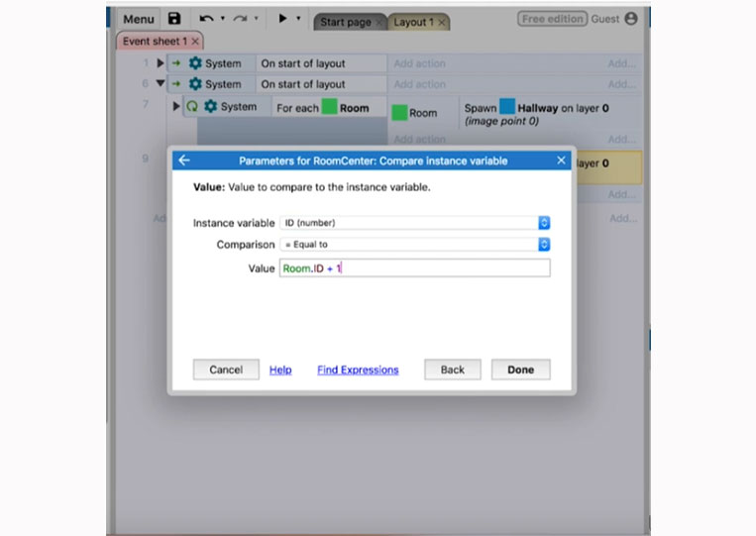Image resolution: width=756 pixels, height=536 pixels.
Task: Close the Event sheet 1 tab
Action: [x=195, y=42]
